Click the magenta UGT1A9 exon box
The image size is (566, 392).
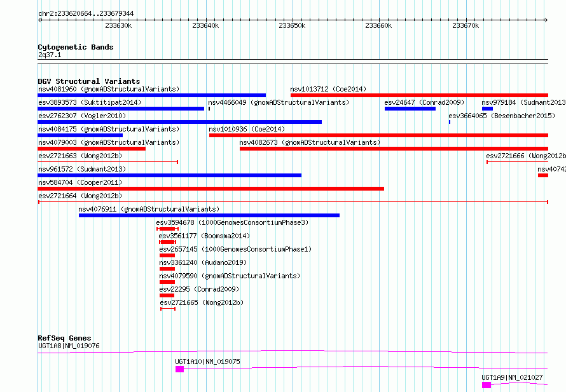pyautogui.click(x=487, y=385)
